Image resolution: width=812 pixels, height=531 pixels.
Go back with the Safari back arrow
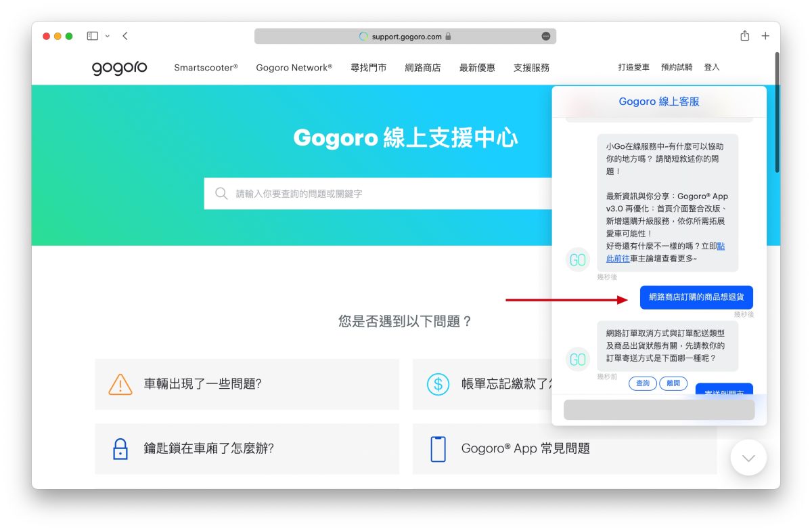(x=125, y=36)
